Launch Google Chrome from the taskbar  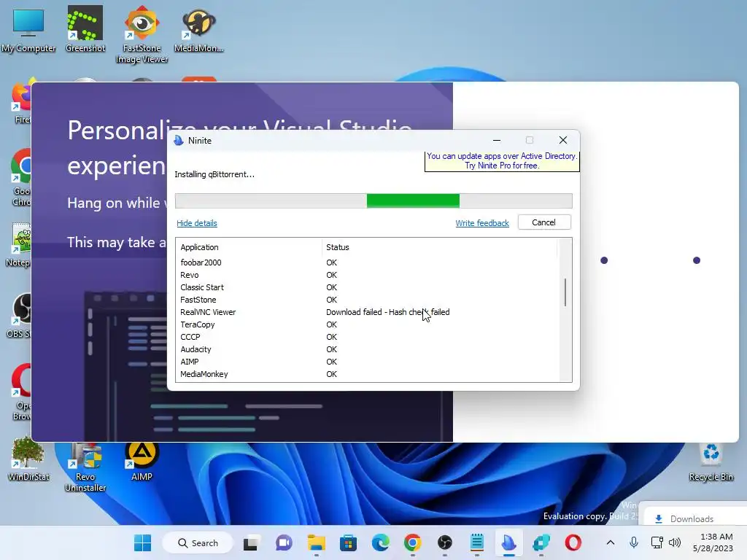pos(413,542)
